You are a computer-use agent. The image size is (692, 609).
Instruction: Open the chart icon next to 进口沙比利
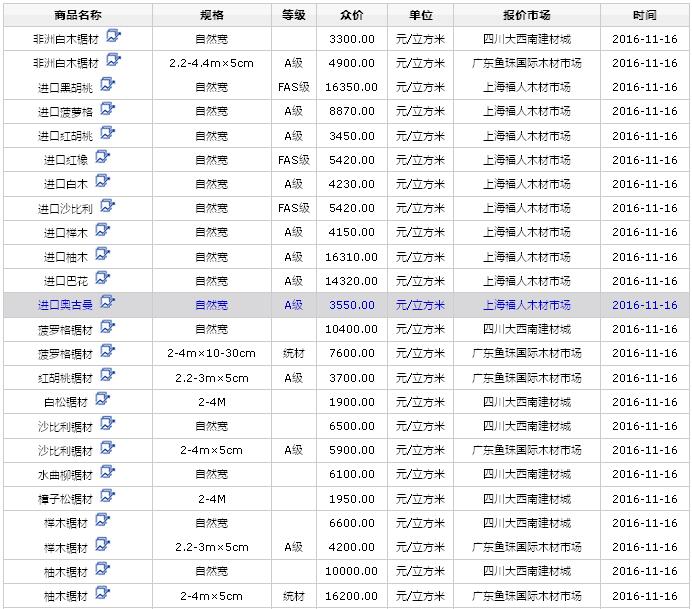click(107, 207)
